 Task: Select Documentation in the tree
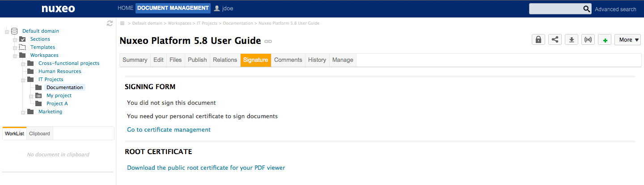tap(65, 87)
